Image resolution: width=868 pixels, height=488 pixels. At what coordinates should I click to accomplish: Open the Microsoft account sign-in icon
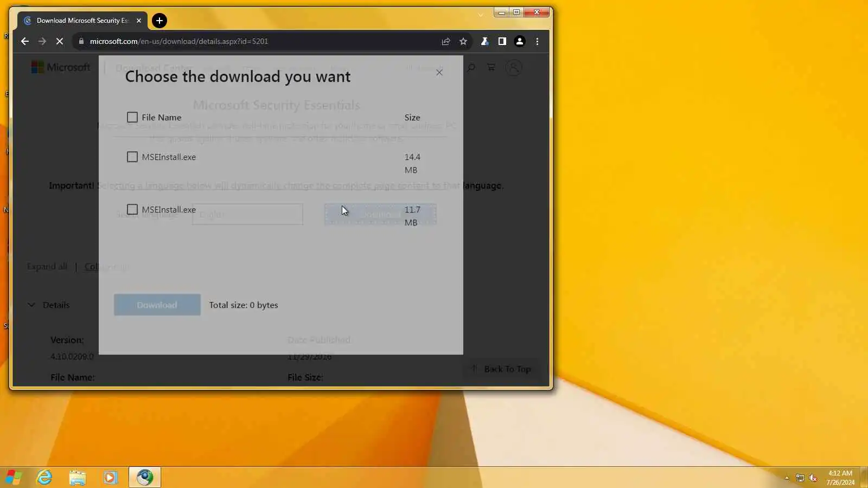coord(514,67)
